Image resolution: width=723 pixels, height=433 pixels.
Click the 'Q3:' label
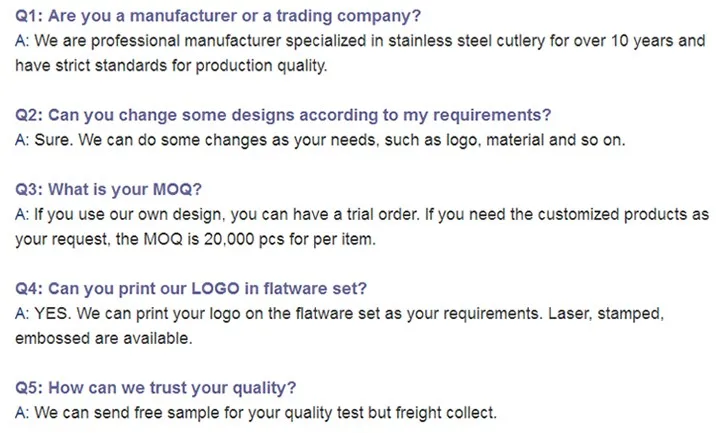(x=28, y=190)
